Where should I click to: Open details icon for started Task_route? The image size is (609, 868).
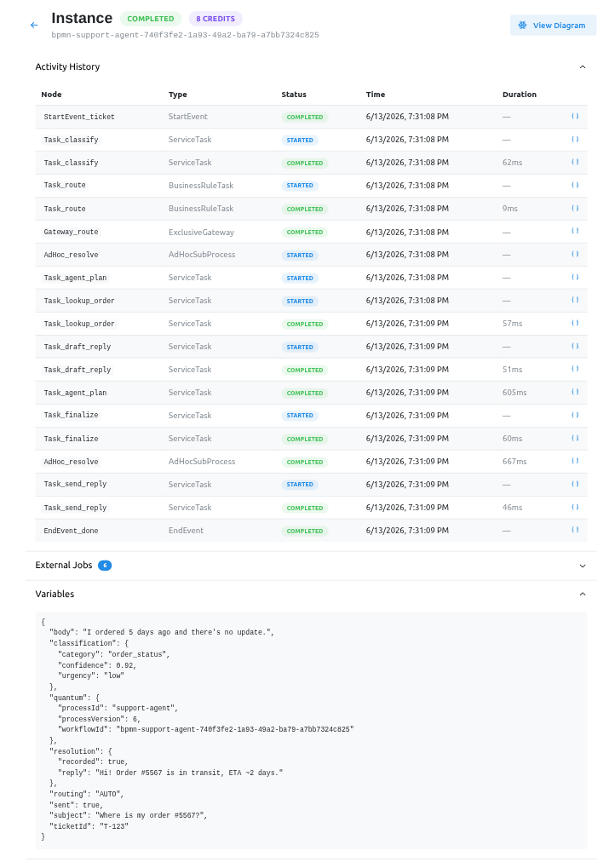tap(575, 186)
